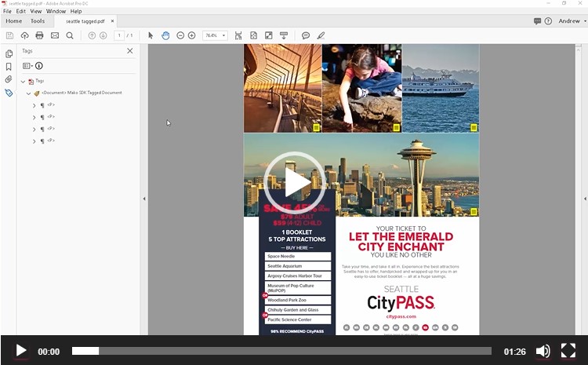Screen dimensions: 588x365
Task: Open the Find text magnifier
Action: [70, 35]
